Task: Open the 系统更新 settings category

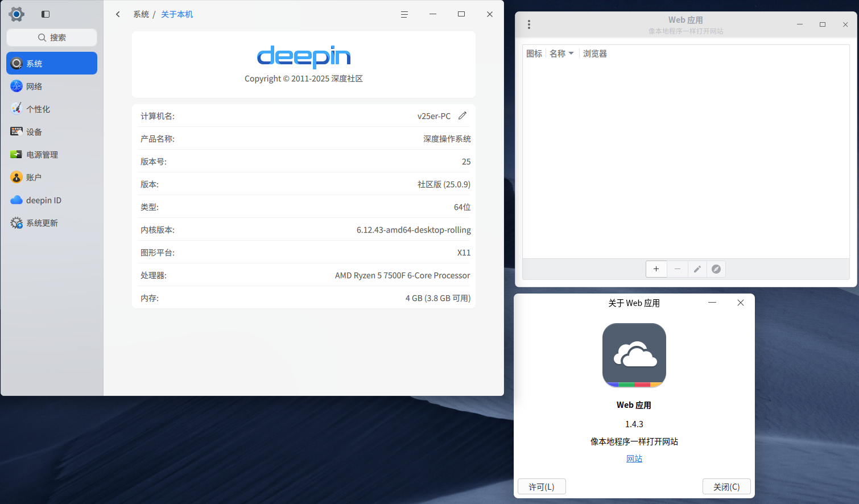Action: (x=52, y=222)
